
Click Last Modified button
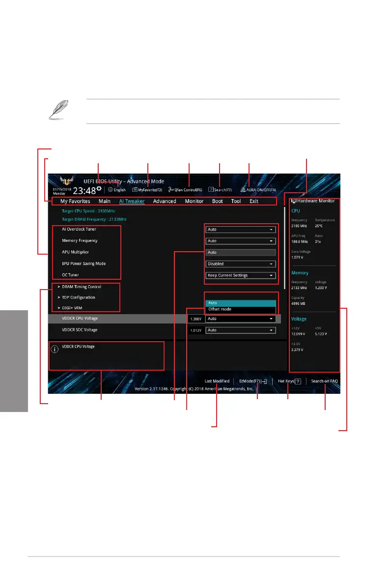(217, 381)
